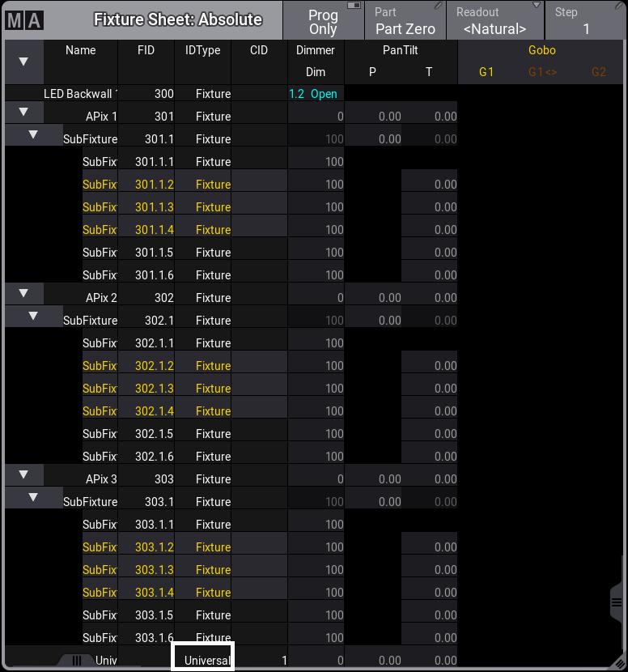Click the MA logo icon
This screenshot has width=628, height=672.
pos(23,20)
